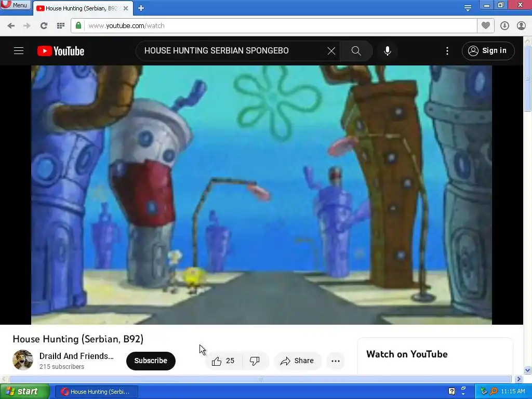Dislike the video with the thumbs-down icon

click(255, 361)
